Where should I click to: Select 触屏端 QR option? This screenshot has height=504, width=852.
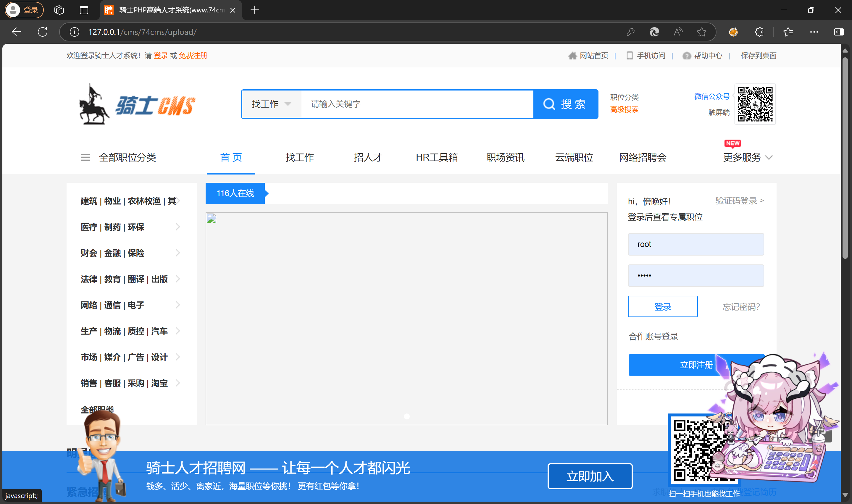coord(719,112)
